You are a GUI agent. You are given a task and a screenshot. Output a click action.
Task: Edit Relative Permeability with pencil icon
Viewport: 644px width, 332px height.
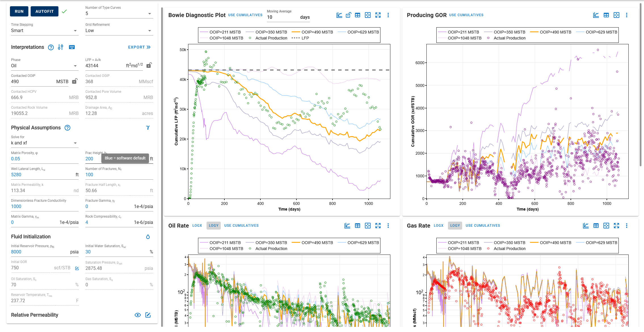pos(148,315)
